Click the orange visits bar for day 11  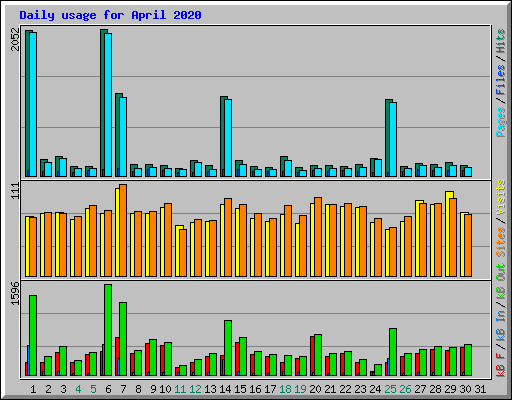point(183,253)
